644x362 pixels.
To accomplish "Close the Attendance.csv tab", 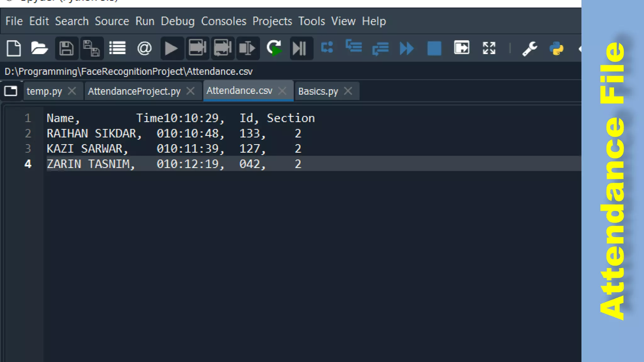I will tap(282, 91).
